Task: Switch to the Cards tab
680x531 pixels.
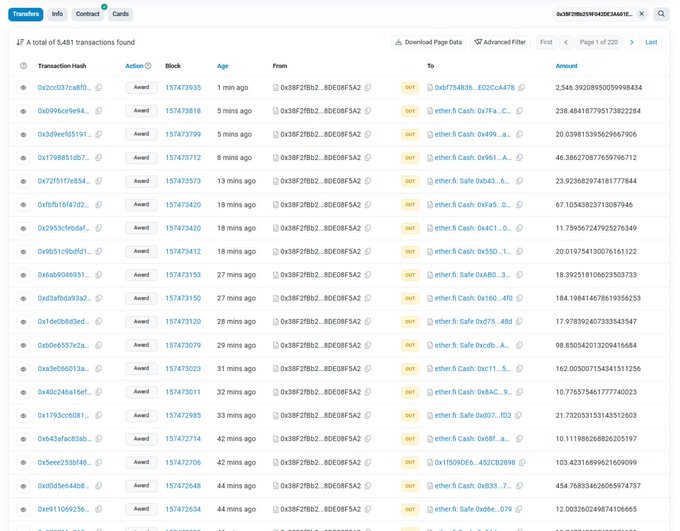Action: pyautogui.click(x=121, y=14)
